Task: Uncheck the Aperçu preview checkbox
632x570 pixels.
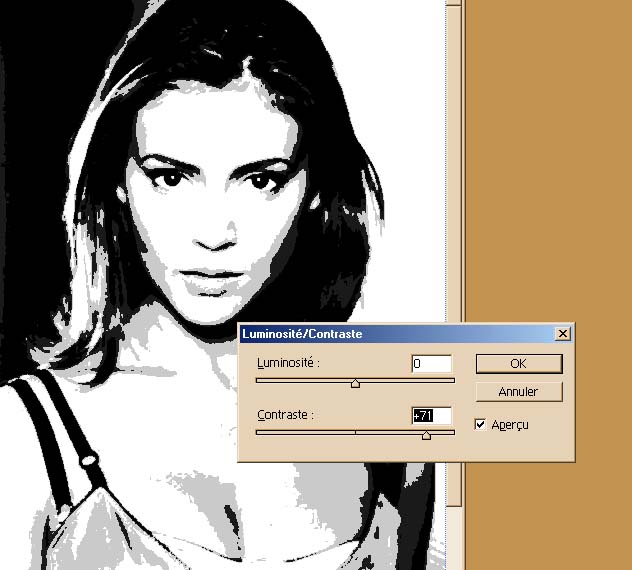Action: pyautogui.click(x=480, y=424)
